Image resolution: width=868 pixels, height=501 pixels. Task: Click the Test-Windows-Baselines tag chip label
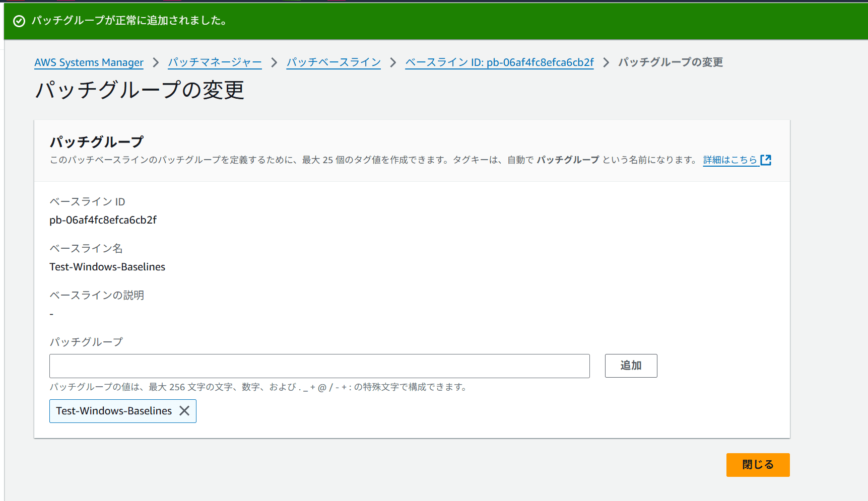[x=114, y=411]
